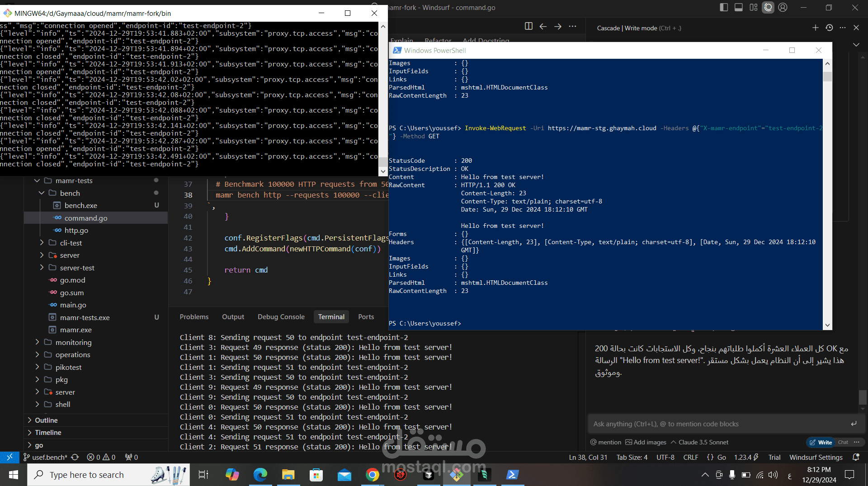Click Add images button in Cascade

646,442
